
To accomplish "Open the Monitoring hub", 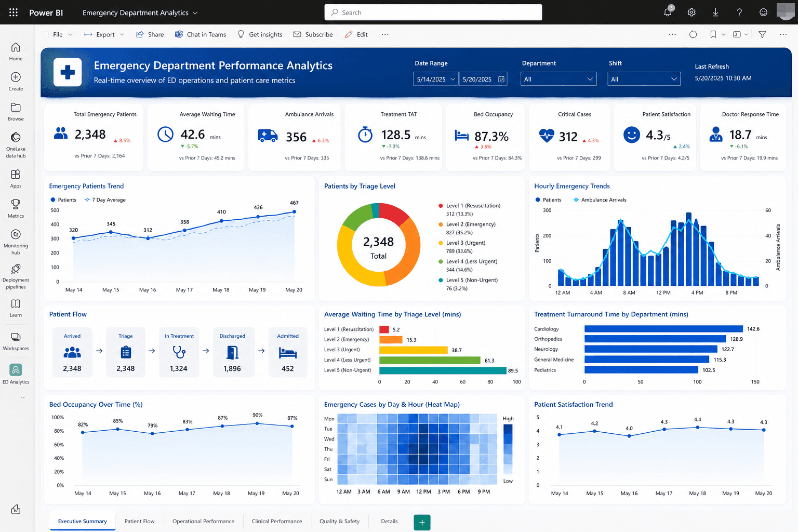I will coord(16,242).
